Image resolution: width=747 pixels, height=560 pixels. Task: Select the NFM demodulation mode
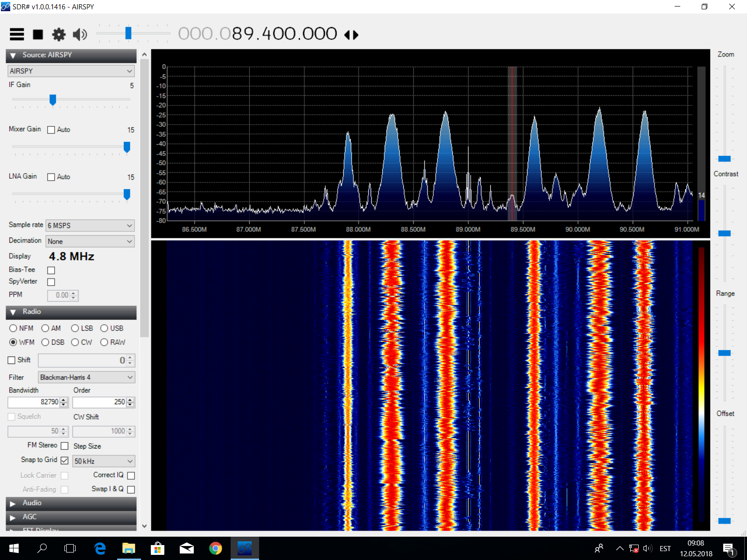14,329
